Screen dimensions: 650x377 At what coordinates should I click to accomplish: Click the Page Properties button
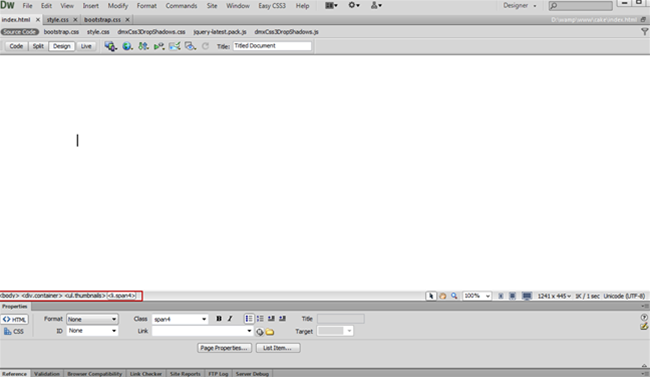[224, 348]
